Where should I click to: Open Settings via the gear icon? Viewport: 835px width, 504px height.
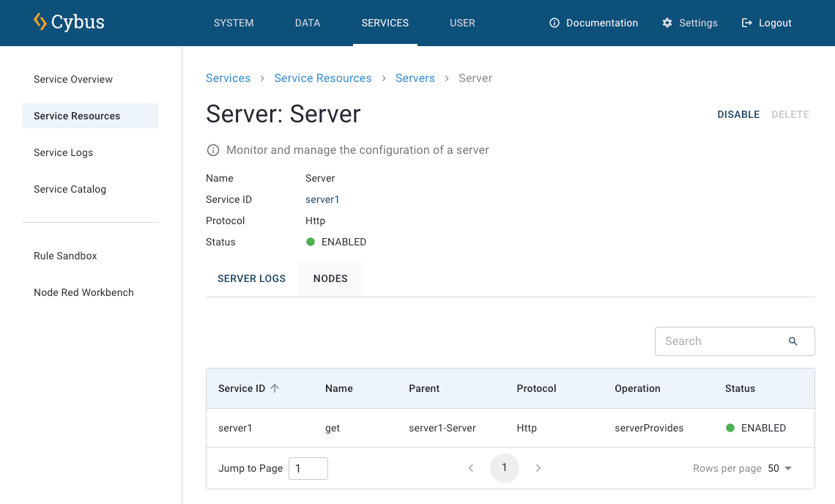click(667, 23)
